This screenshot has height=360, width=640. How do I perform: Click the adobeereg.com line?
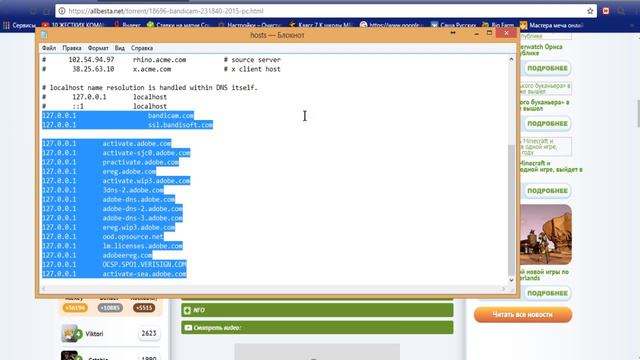pos(97,255)
